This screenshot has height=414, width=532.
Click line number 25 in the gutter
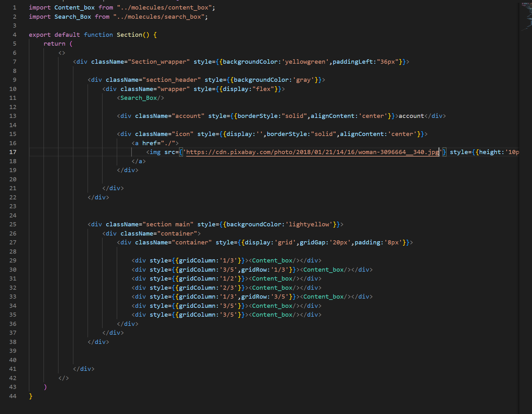13,224
